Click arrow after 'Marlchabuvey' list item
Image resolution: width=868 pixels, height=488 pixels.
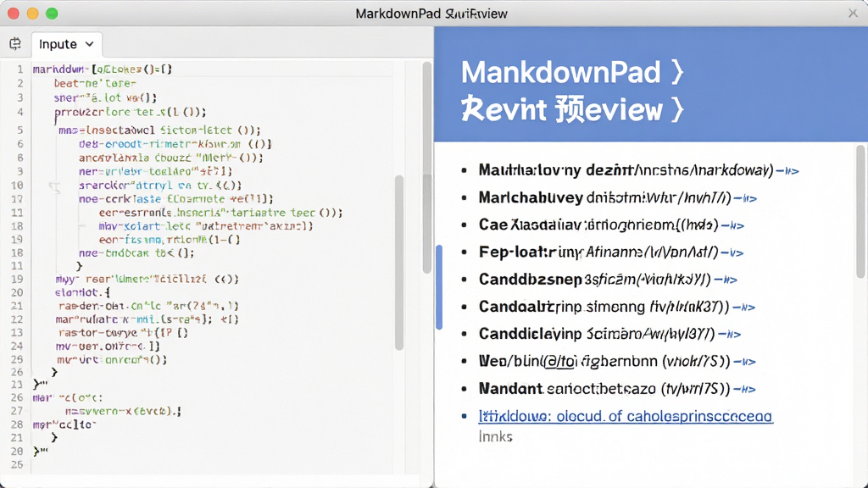[x=745, y=198]
